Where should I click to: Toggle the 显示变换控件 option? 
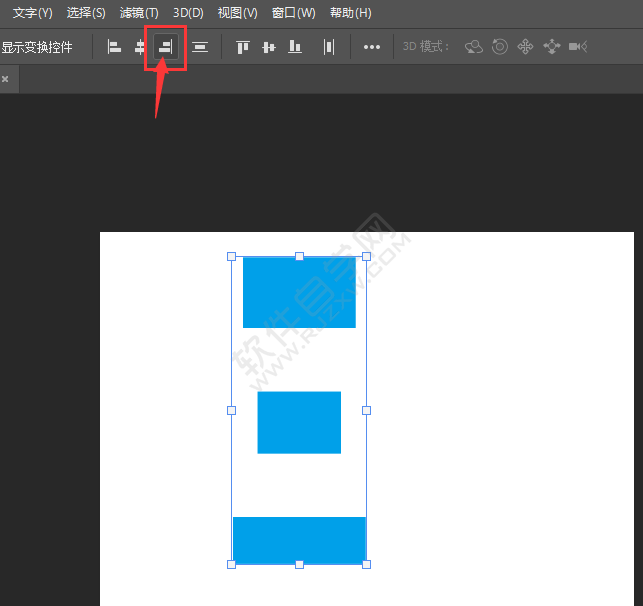(36, 47)
